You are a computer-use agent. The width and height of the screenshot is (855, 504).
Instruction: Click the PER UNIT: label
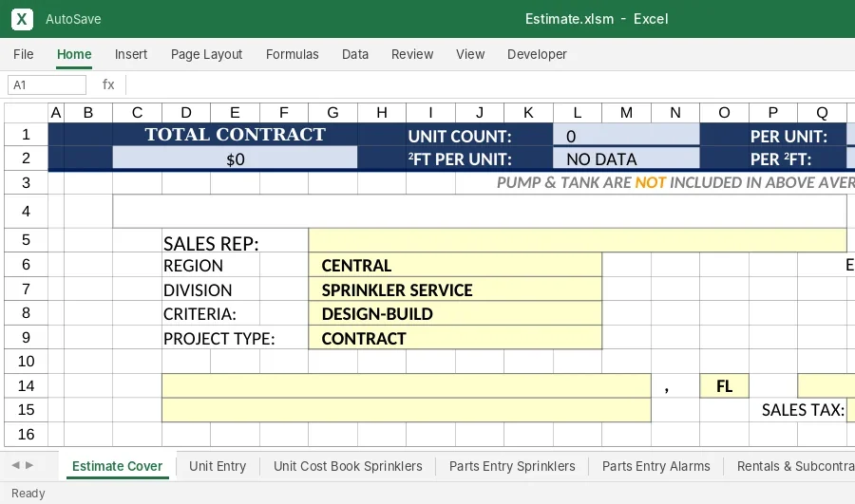pyautogui.click(x=788, y=137)
